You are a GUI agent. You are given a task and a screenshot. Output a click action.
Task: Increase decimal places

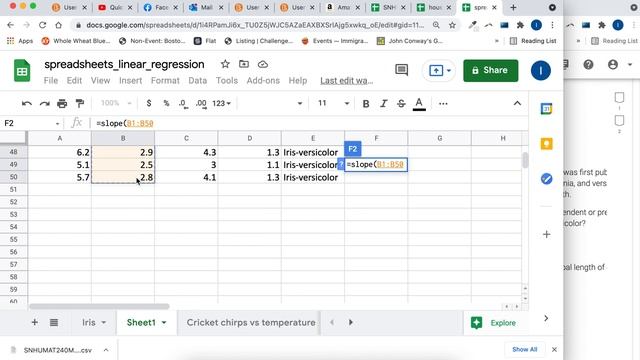tap(201, 104)
